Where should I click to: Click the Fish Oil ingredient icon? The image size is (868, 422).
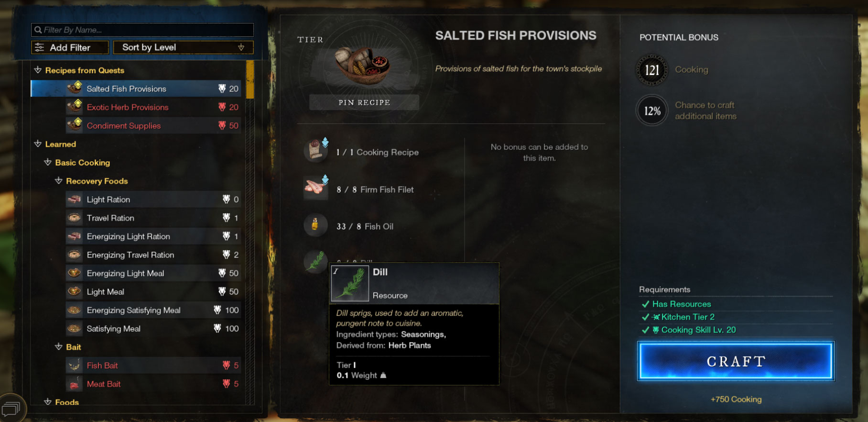[x=315, y=225]
